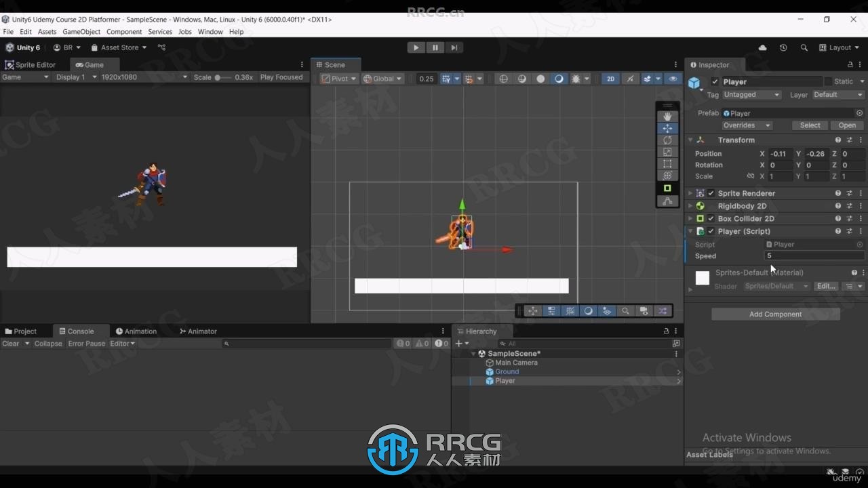Open Scene draw mode wireframe sphere icon
Screen dimensions: 868x488
503,79
